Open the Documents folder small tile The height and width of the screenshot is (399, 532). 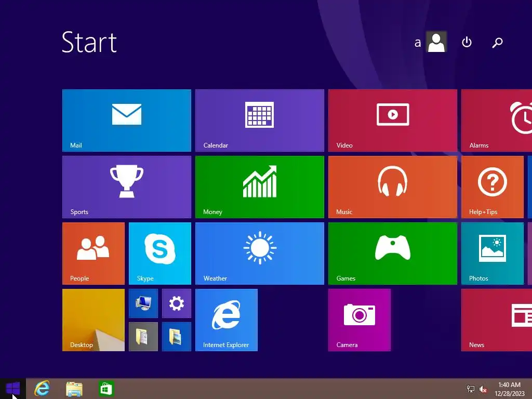click(x=143, y=337)
